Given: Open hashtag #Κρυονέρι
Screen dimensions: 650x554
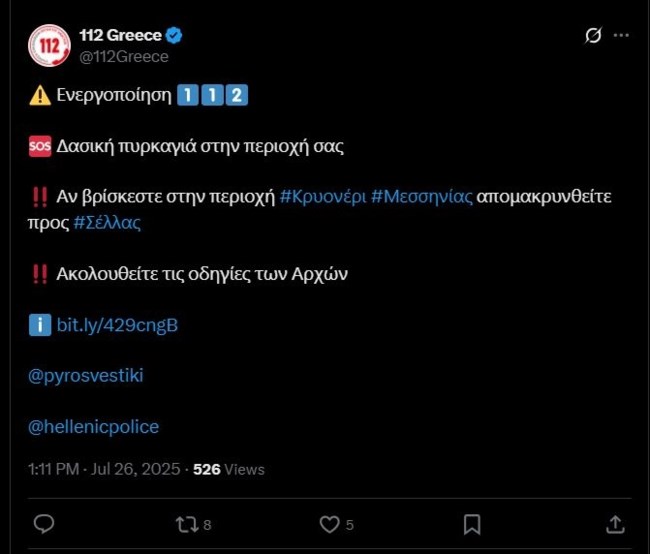Looking at the screenshot, I should (323, 197).
